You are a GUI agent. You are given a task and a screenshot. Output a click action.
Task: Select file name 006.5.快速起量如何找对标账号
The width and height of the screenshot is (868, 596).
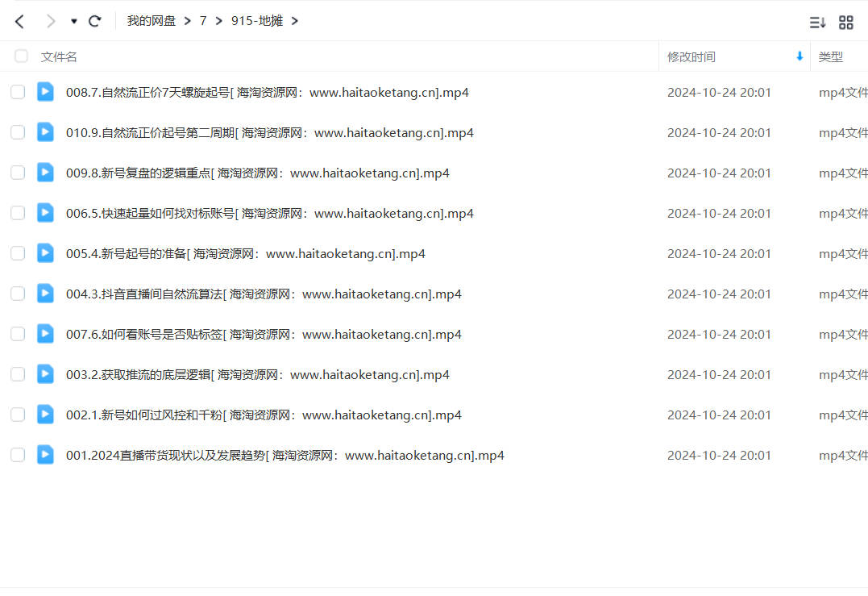tap(270, 214)
